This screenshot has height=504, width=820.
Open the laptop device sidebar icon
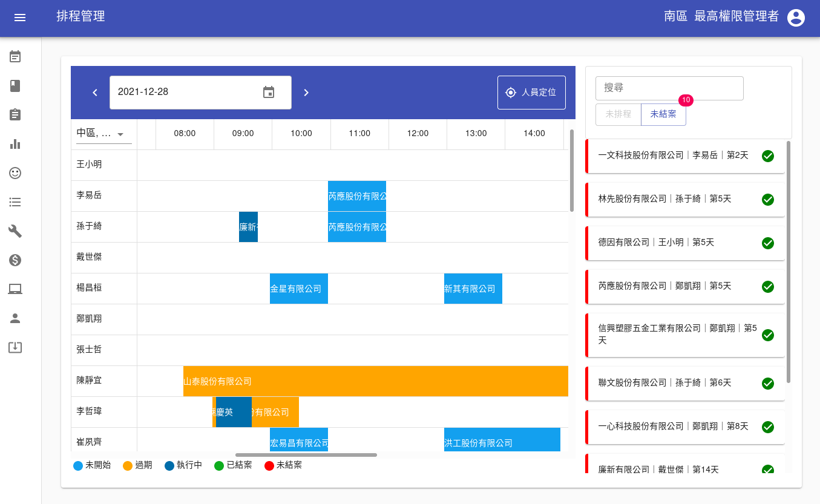[x=15, y=289]
